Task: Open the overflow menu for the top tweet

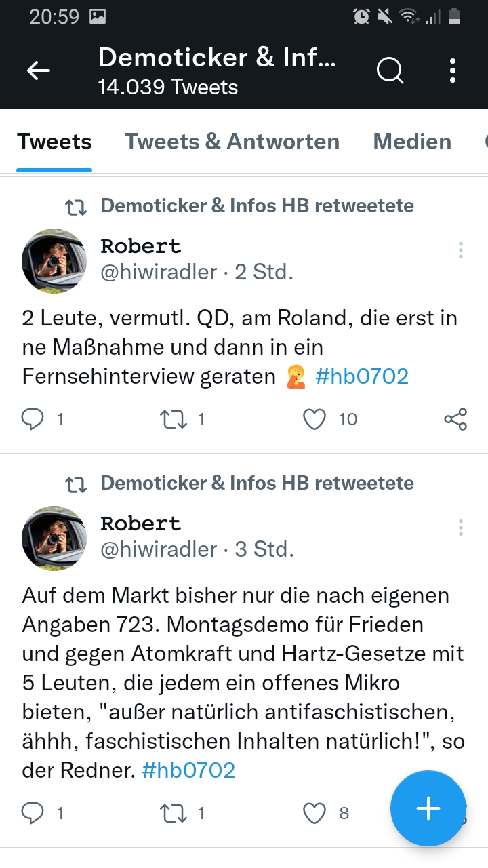Action: click(460, 250)
